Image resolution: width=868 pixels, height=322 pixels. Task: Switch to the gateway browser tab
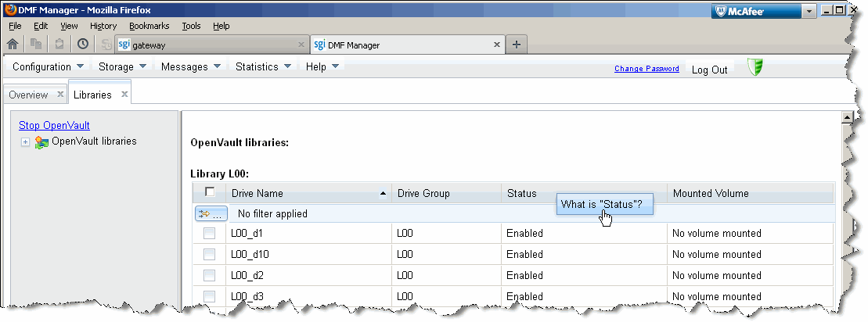pyautogui.click(x=211, y=45)
